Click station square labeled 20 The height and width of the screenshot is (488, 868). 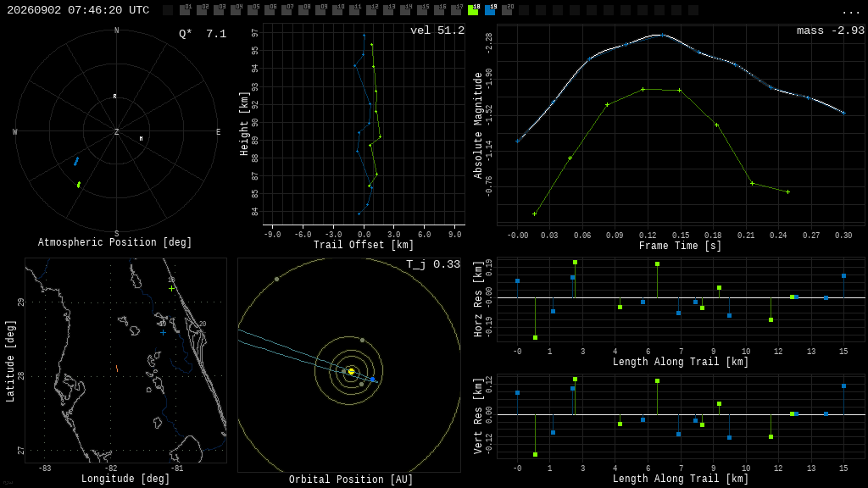point(507,10)
